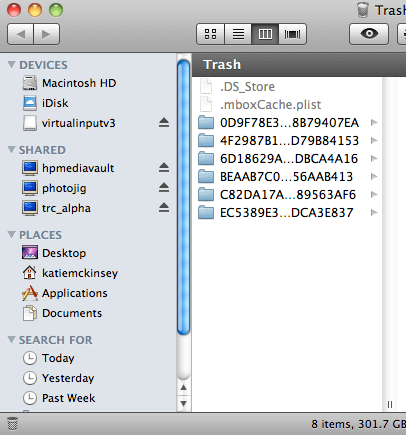Click the sidebar blue scrollbar thumb
Screen dimensions: 406x435
tap(184, 197)
